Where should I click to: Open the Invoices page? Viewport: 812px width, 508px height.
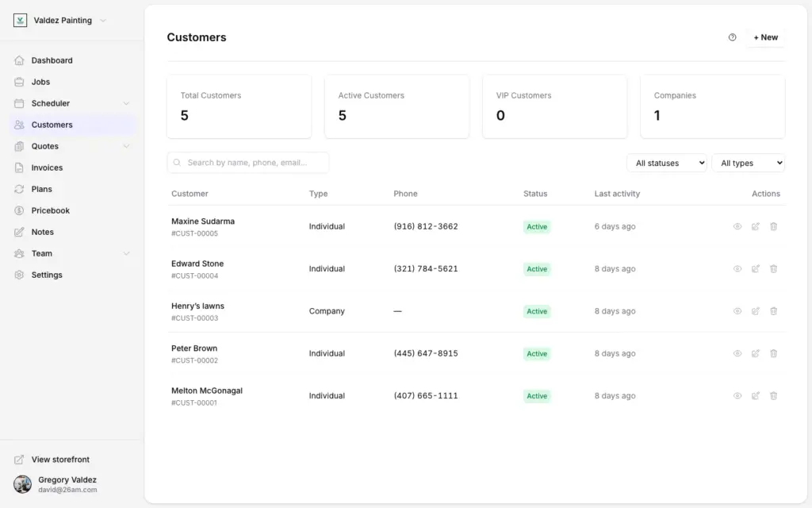72,167
